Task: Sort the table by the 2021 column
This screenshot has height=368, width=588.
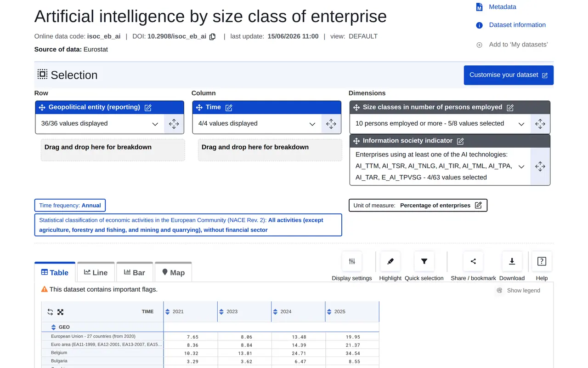Action: tap(167, 312)
